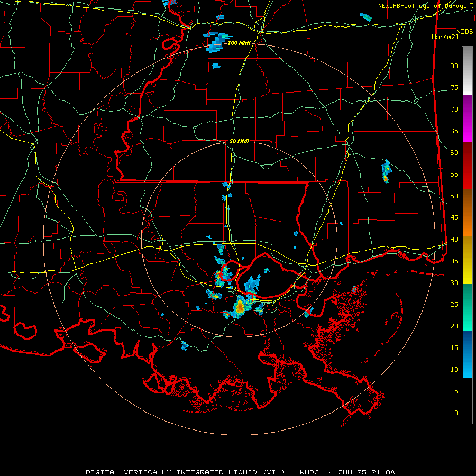476x476 pixels.
Task: Pick the red segment of the color scale
Action: pos(467,167)
